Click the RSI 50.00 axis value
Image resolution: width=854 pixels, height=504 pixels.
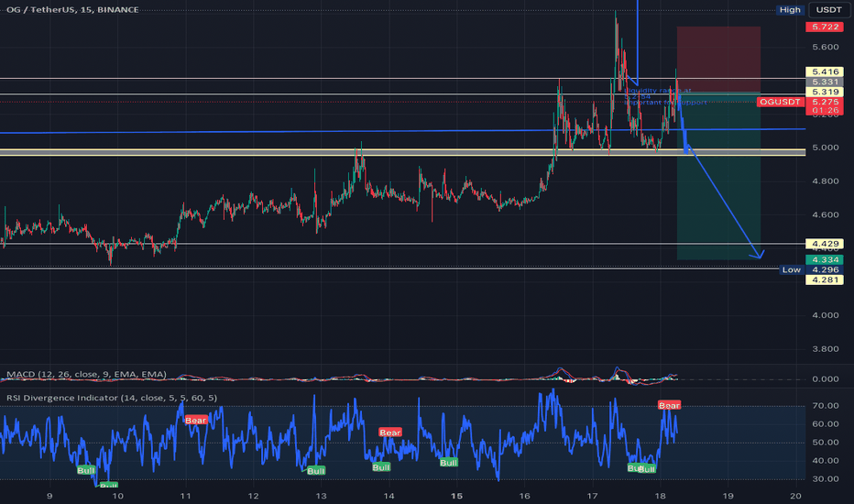(825, 443)
